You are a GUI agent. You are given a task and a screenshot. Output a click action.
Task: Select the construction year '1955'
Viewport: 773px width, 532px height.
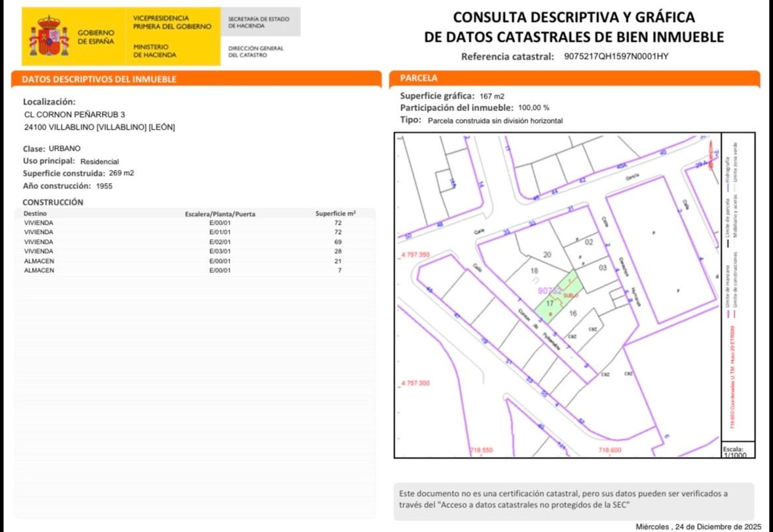(x=104, y=186)
